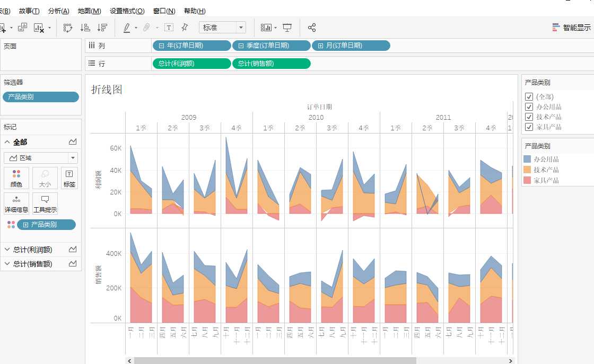
Task: Collapse the 年(订单日期) column pill
Action: point(161,46)
